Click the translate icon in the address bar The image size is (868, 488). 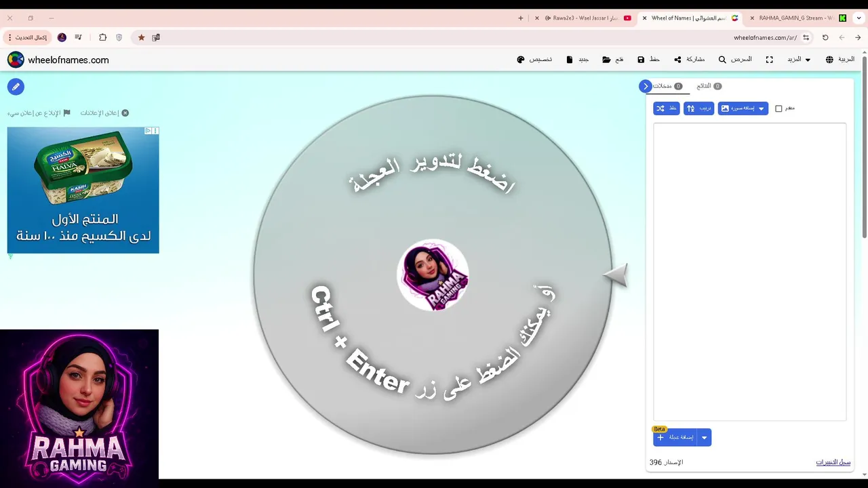pyautogui.click(x=156, y=37)
